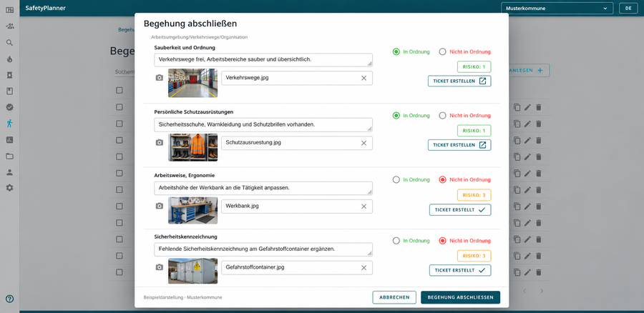Click the Abbrechen button
Image resolution: width=644 pixels, height=313 pixels.
tap(394, 297)
